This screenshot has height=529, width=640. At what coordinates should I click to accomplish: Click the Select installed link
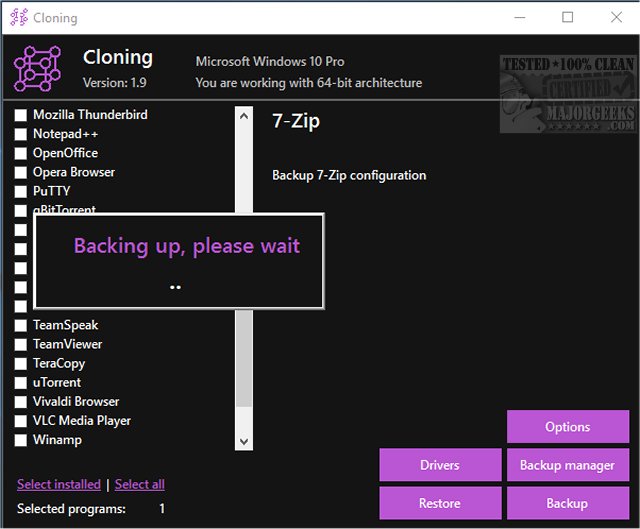click(x=59, y=485)
